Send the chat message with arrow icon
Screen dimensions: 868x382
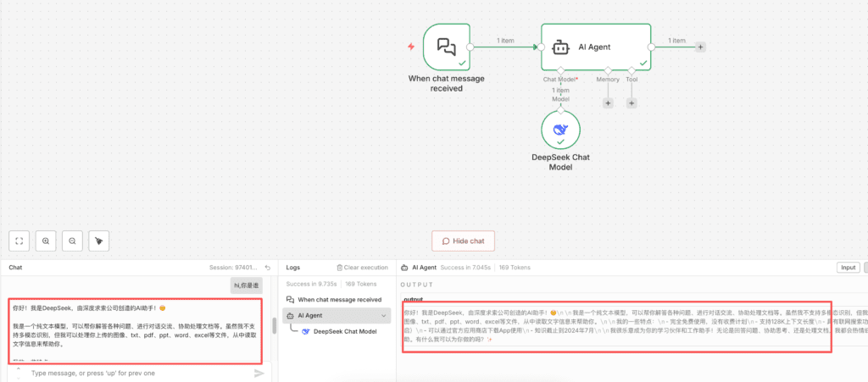click(x=259, y=373)
